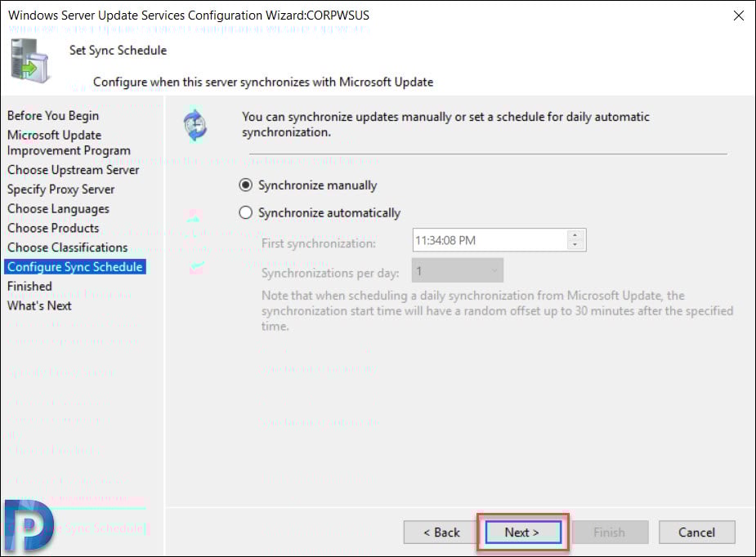Go to Choose Languages step

58,208
